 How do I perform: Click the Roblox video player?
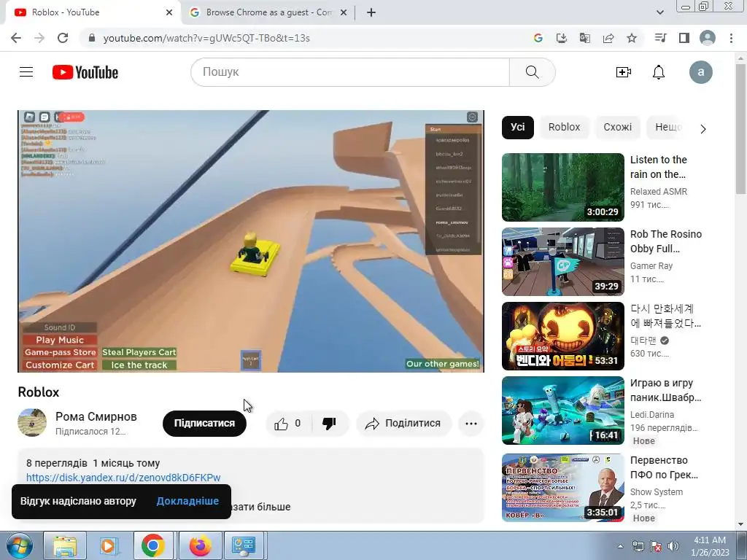point(251,241)
